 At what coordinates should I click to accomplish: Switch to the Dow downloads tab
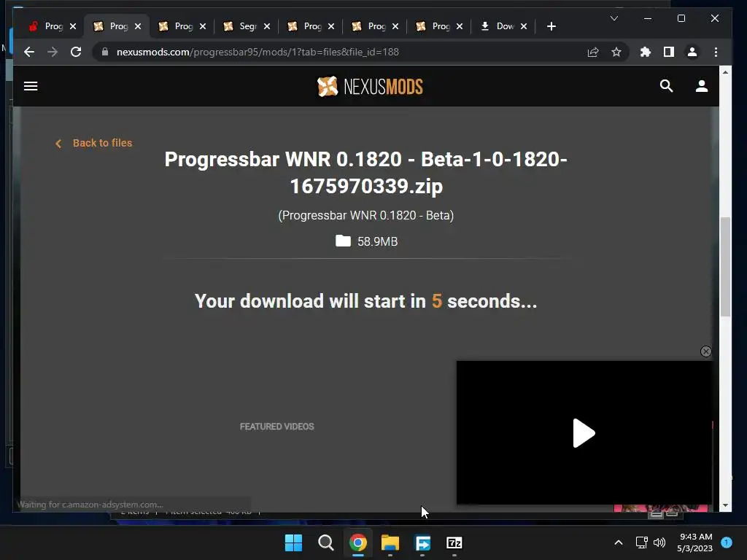tap(498, 26)
